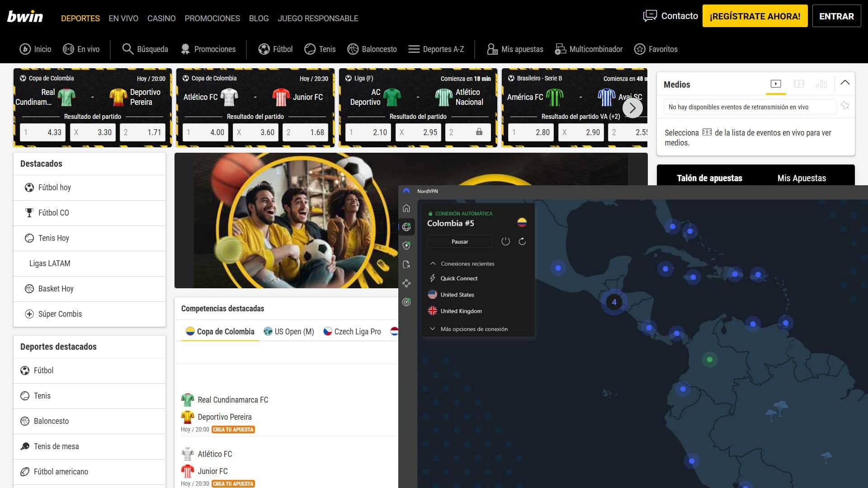Open Mis apuestas icon
Viewport: 868px width, 488px height.
coord(492,49)
